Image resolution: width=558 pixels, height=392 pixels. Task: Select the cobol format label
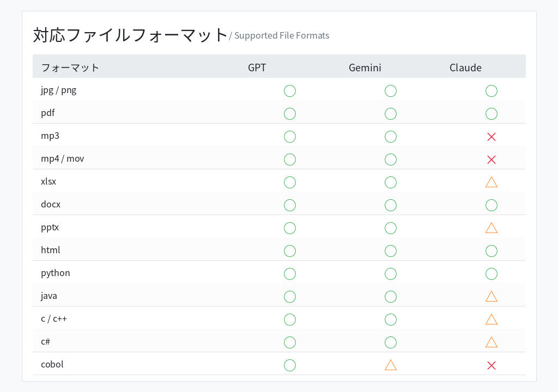52,364
